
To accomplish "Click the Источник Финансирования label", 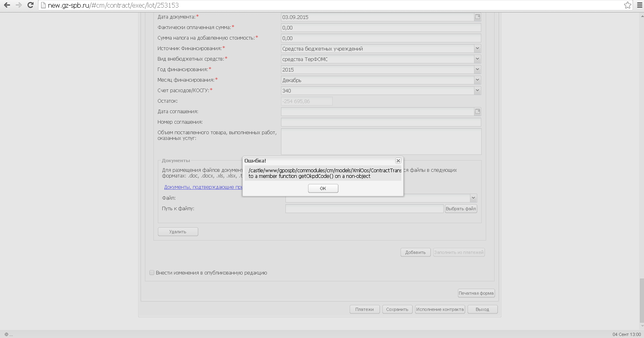I will tap(189, 49).
